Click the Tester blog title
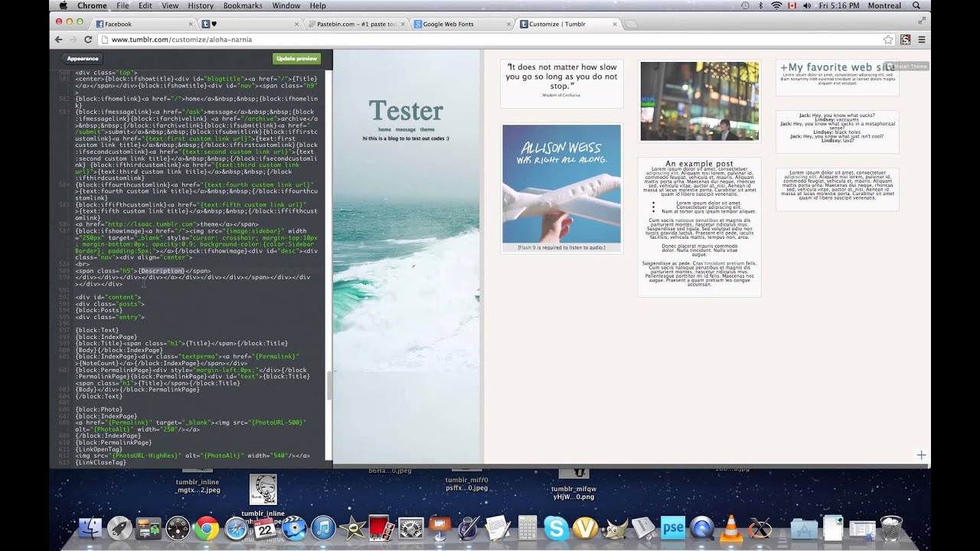Screen dimensions: 980x551 click(x=406, y=111)
